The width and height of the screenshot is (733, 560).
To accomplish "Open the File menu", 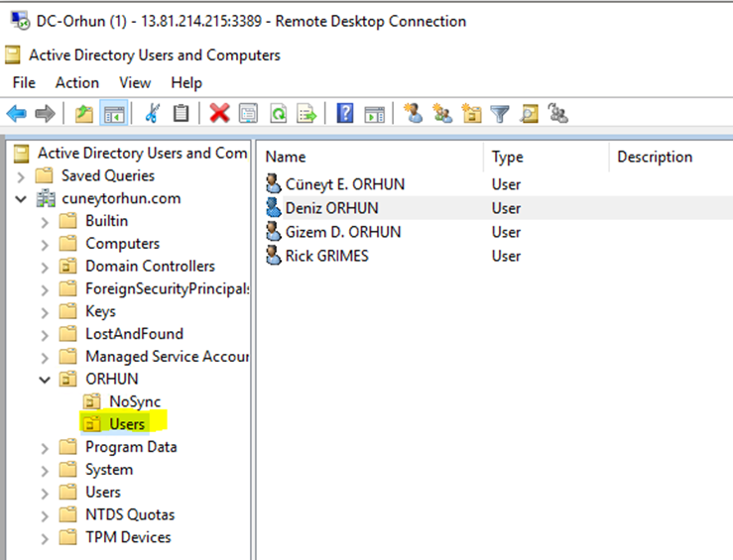I will click(24, 82).
